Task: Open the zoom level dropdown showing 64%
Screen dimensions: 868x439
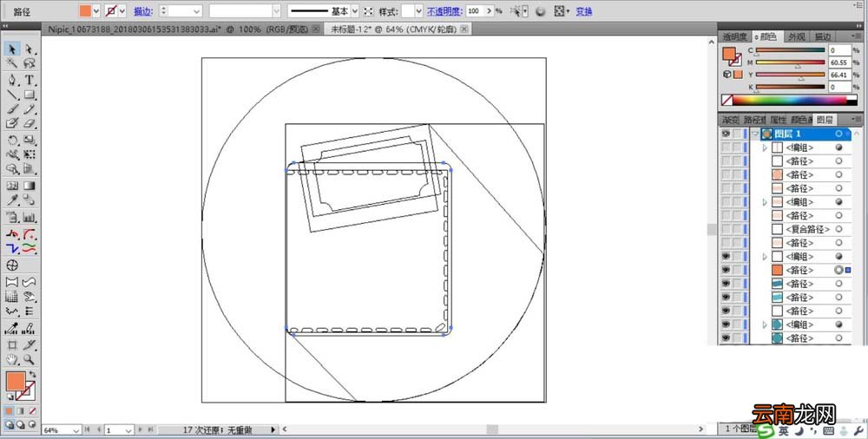Action: [x=76, y=430]
